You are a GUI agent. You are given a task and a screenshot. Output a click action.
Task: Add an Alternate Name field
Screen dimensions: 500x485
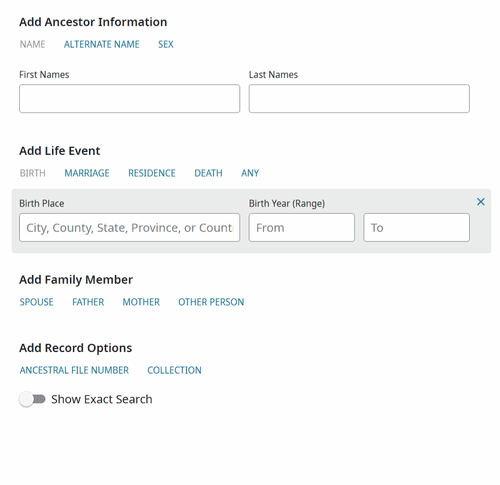(x=102, y=44)
